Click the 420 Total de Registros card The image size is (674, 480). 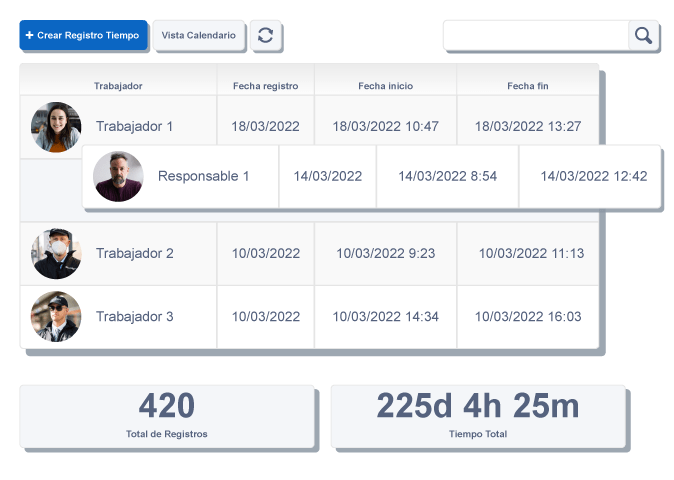(x=167, y=416)
